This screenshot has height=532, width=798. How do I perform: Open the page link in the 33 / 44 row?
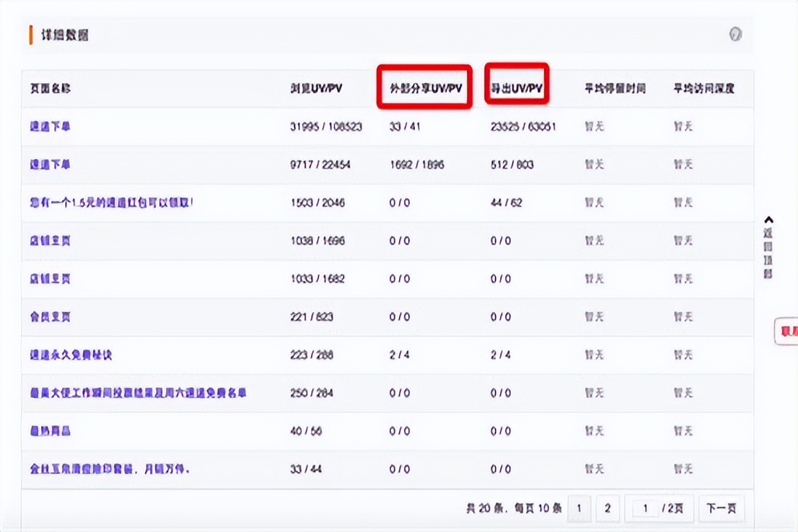[110, 469]
